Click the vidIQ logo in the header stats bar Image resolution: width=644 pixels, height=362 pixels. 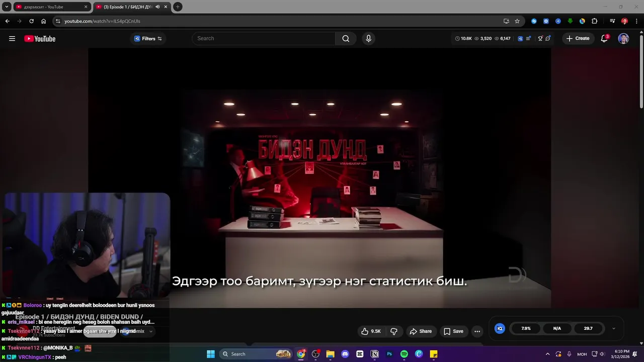click(x=520, y=38)
